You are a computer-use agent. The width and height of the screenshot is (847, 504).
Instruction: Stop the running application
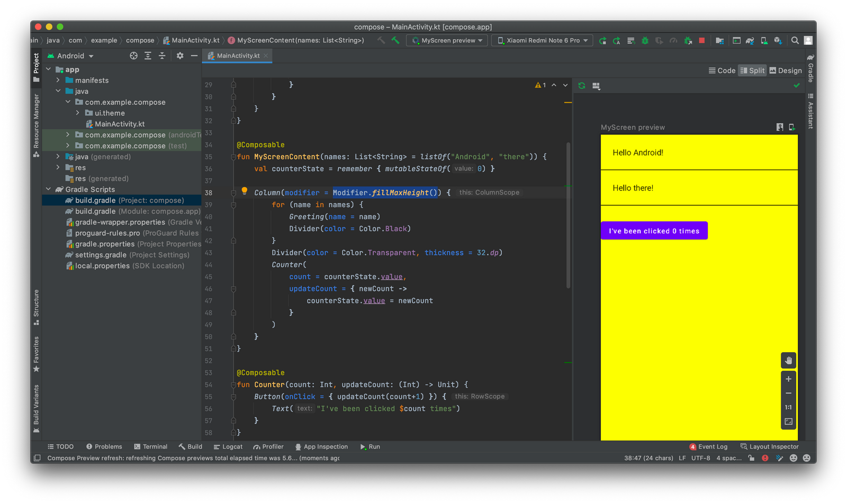[702, 40]
